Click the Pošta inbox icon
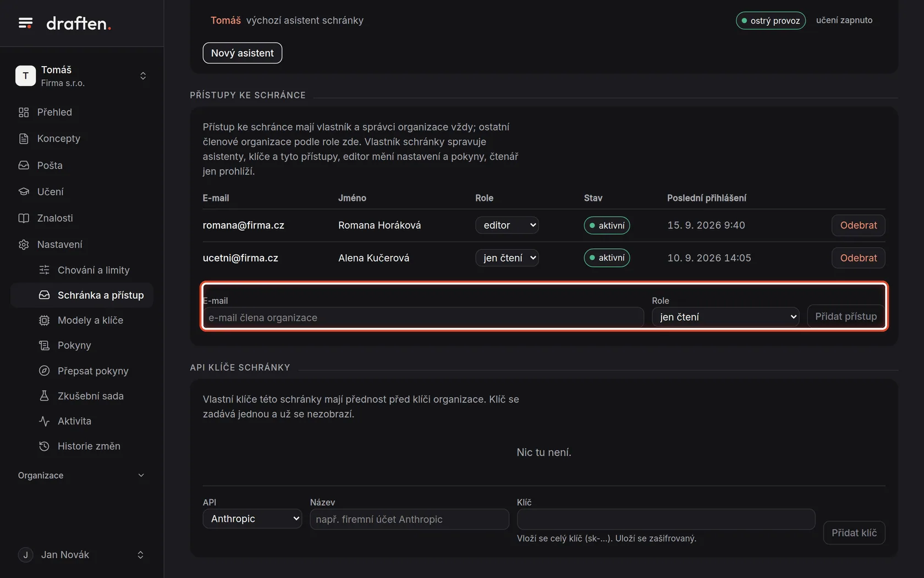 [x=24, y=165]
